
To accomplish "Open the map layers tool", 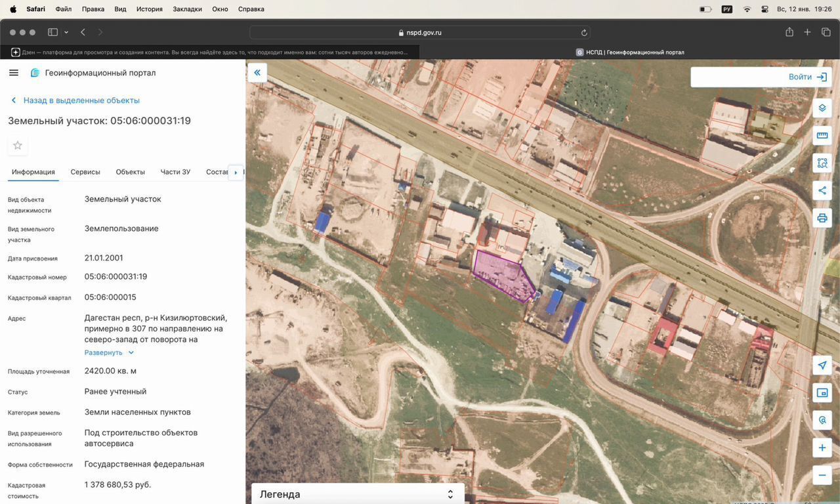I will pyautogui.click(x=822, y=108).
